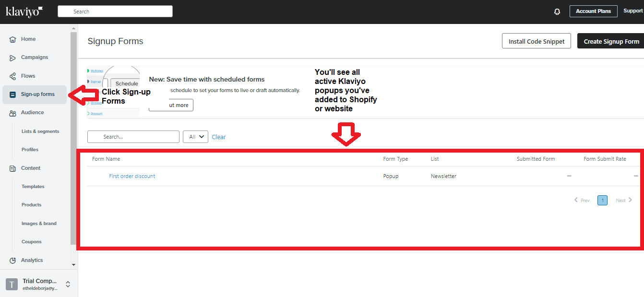Go to Next page
Image resolution: width=644 pixels, height=297 pixels.
click(624, 200)
